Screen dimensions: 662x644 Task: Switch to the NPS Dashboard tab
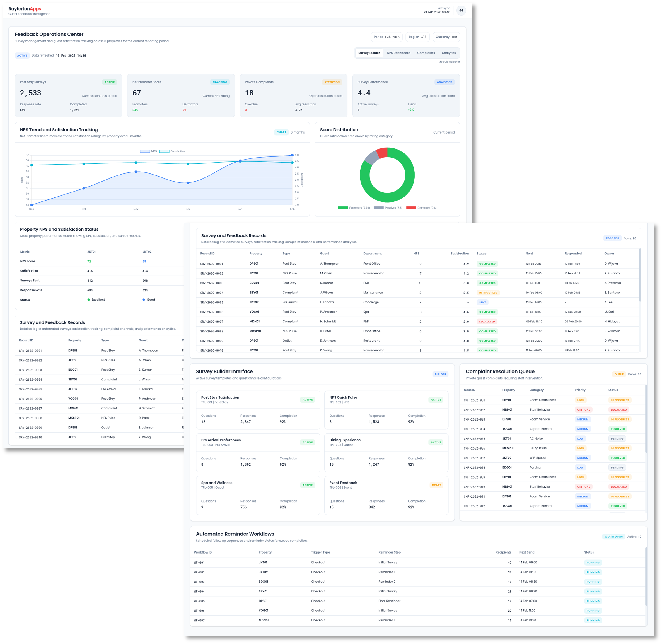pos(398,53)
